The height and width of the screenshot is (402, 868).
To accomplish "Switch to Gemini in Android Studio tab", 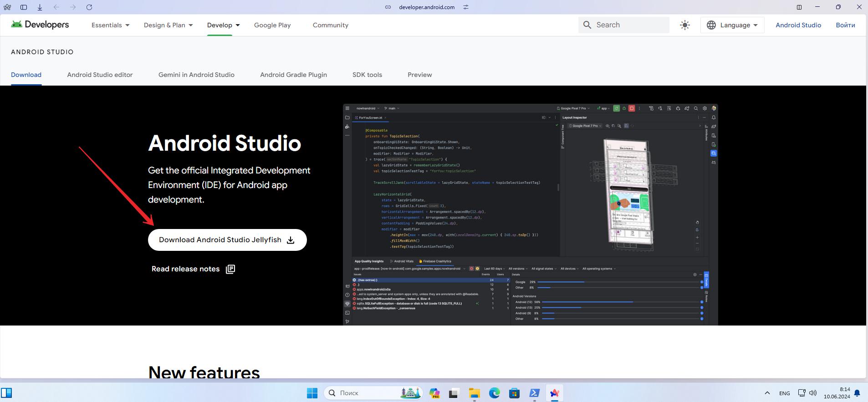I will tap(196, 75).
